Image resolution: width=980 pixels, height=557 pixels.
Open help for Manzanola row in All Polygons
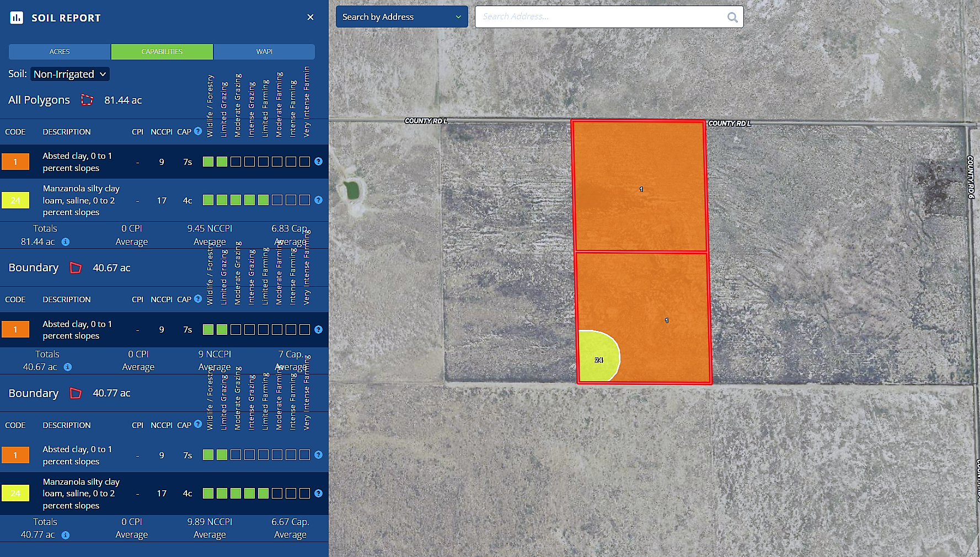tap(318, 200)
